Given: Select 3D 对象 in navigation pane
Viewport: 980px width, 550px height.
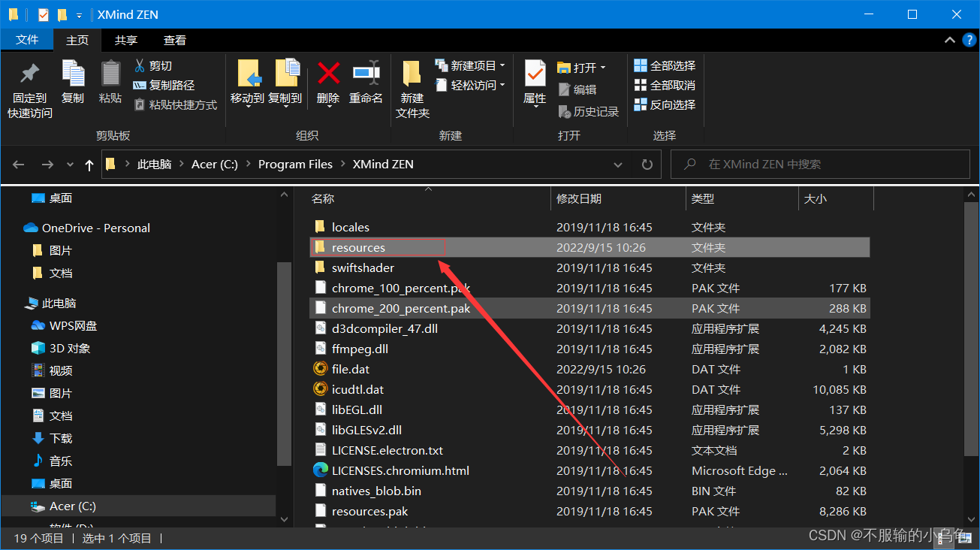Looking at the screenshot, I should [x=70, y=349].
